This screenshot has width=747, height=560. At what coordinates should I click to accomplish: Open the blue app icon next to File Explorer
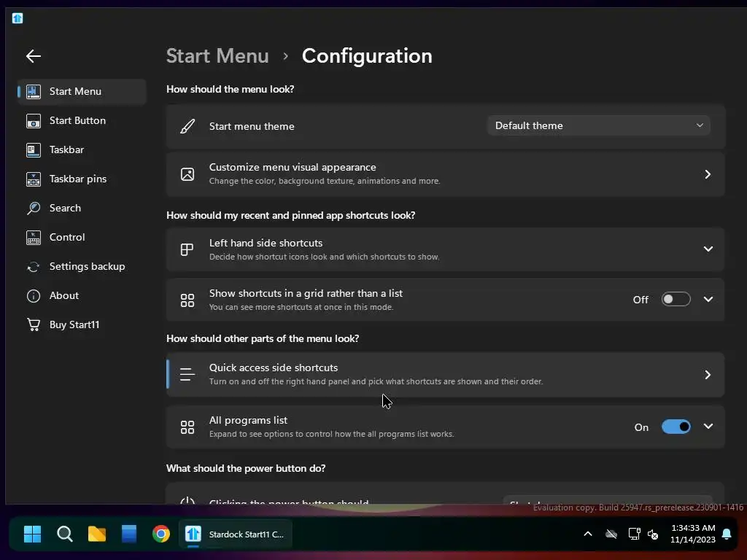coord(129,534)
